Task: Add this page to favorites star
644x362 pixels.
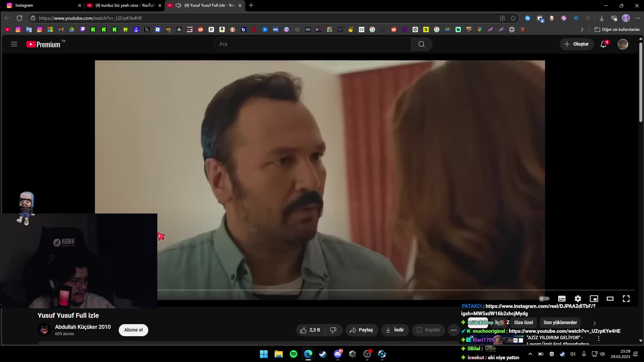Action: click(513, 18)
